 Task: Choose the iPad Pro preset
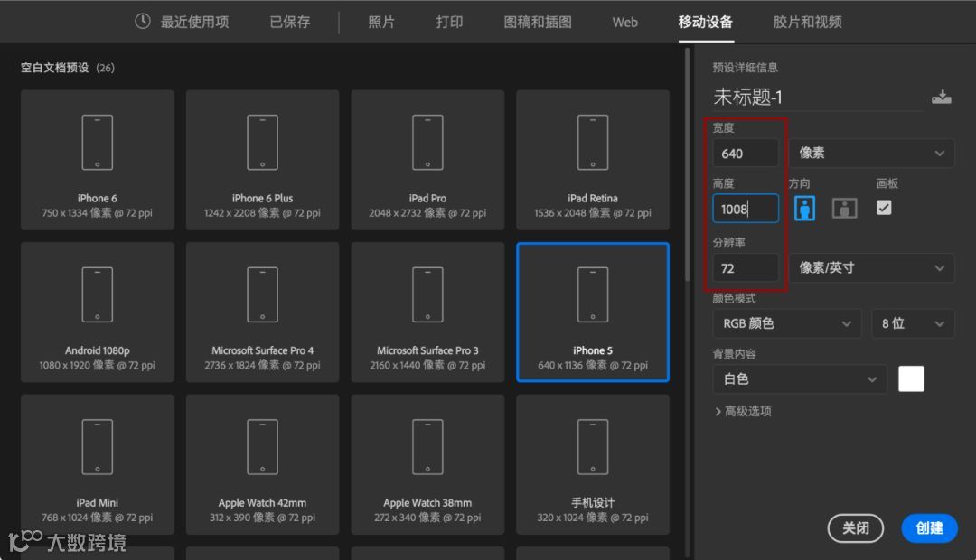427,160
